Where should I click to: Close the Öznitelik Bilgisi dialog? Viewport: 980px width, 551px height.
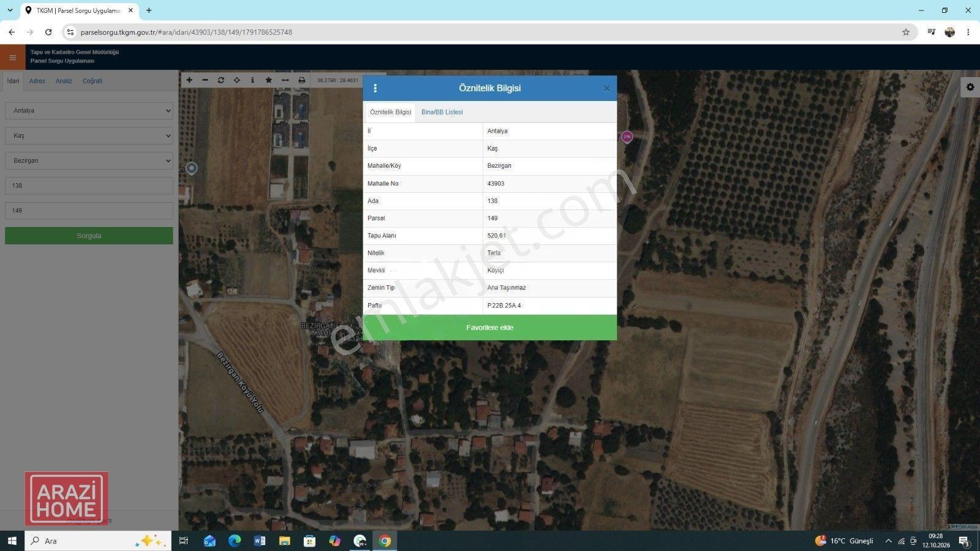pyautogui.click(x=606, y=89)
